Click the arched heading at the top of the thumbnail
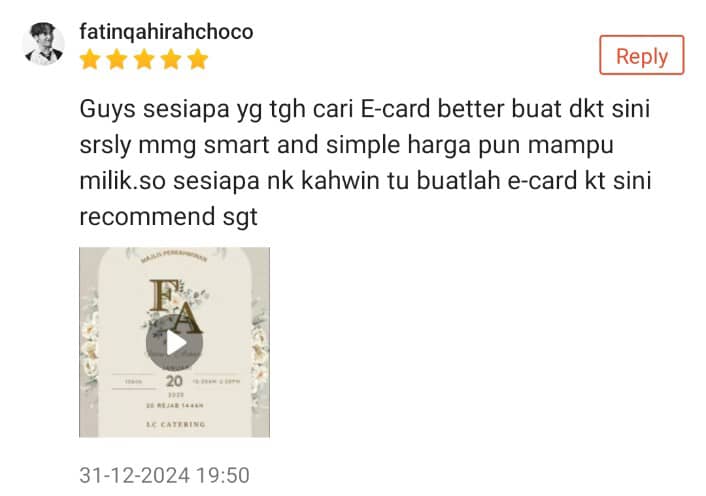Viewport: 706px width, 496px height. (x=174, y=256)
